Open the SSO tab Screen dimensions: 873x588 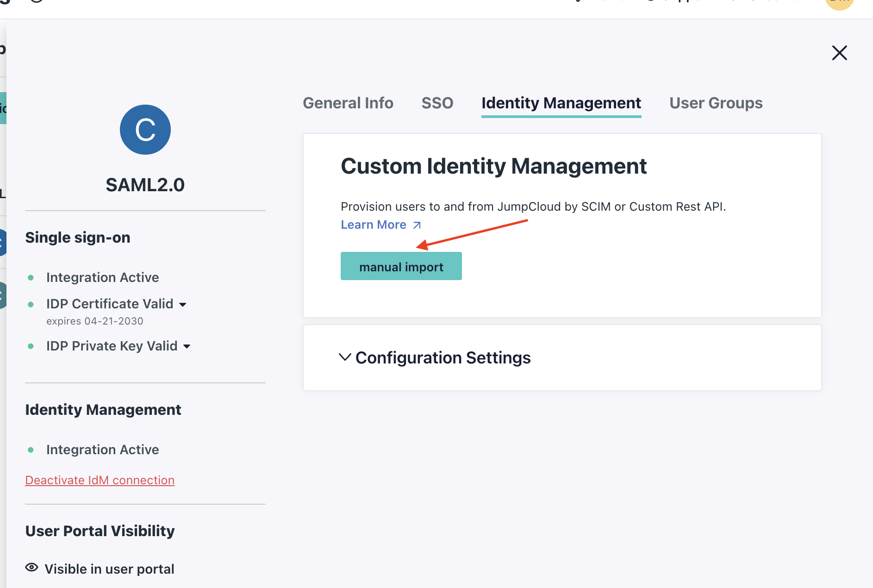(437, 103)
